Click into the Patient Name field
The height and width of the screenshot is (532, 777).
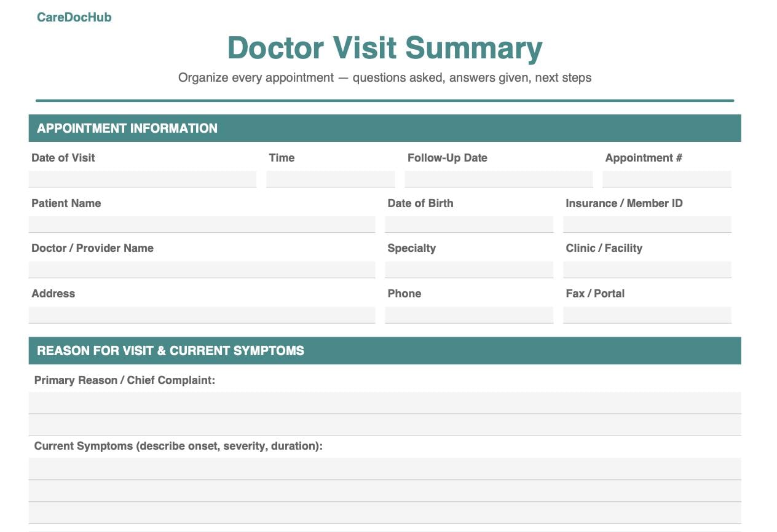pos(202,224)
